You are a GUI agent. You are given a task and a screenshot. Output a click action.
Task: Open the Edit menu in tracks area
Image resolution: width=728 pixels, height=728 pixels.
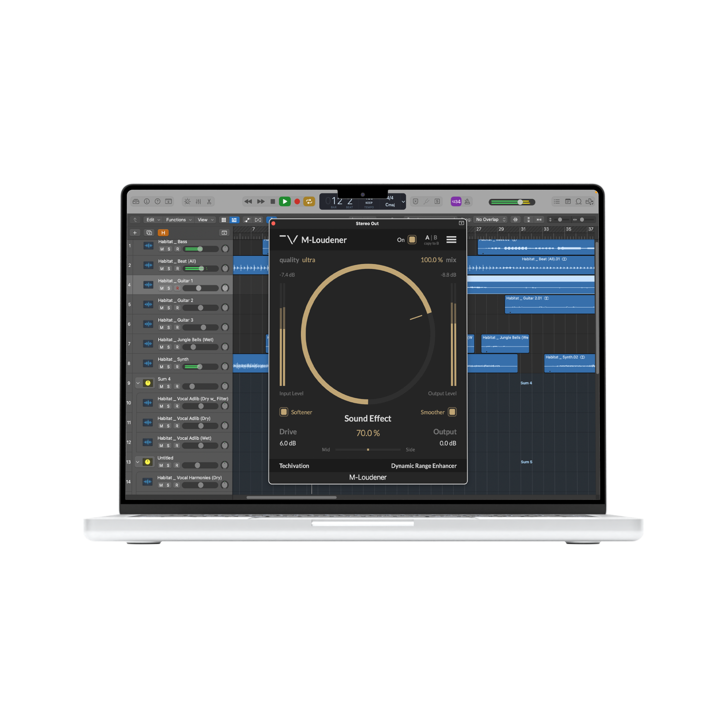point(153,220)
